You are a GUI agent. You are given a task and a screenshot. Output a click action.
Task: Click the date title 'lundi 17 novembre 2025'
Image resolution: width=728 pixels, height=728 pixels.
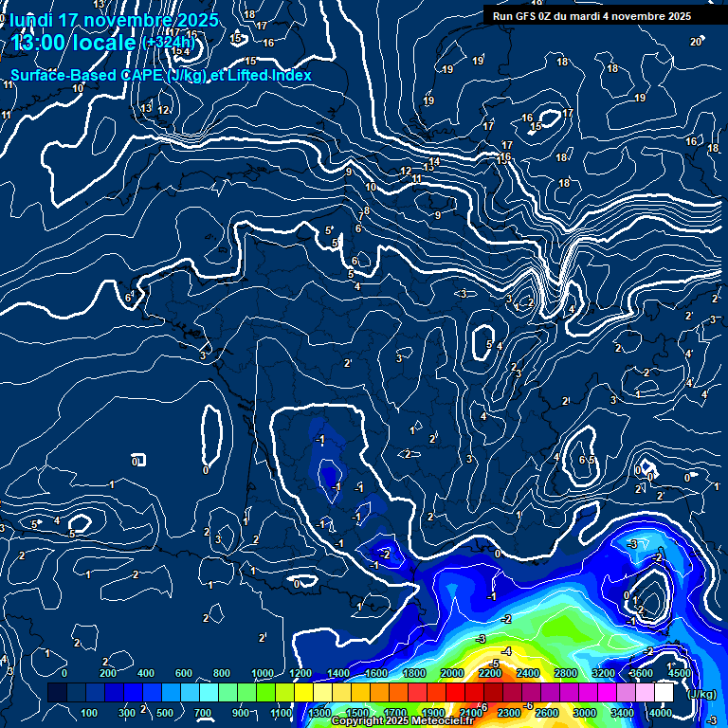coord(114,20)
